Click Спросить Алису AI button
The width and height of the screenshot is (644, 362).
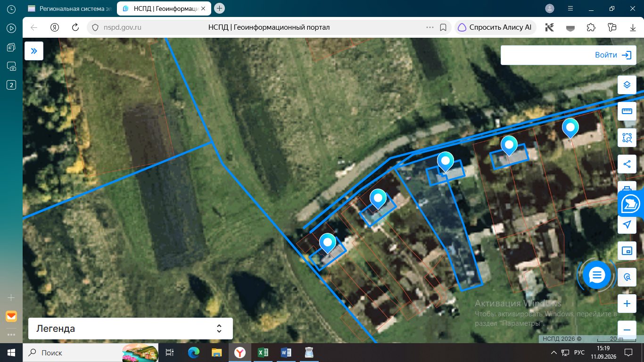pos(495,27)
